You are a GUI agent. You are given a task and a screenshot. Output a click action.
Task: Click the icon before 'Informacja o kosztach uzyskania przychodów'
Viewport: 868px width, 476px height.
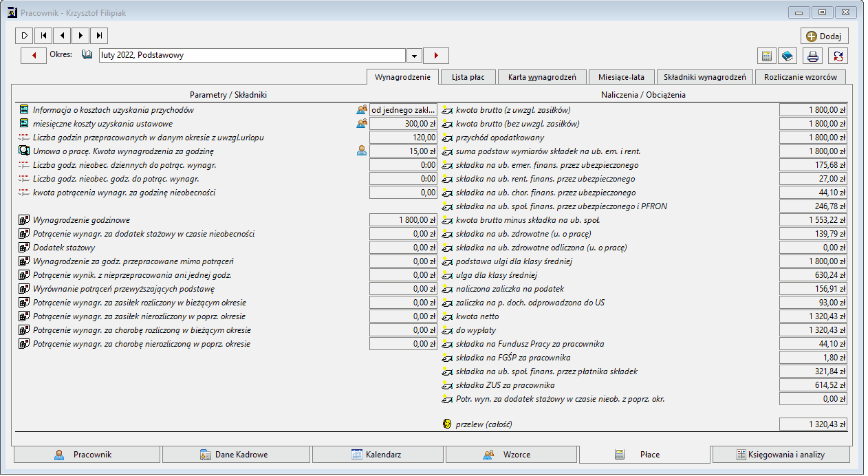pyautogui.click(x=24, y=110)
